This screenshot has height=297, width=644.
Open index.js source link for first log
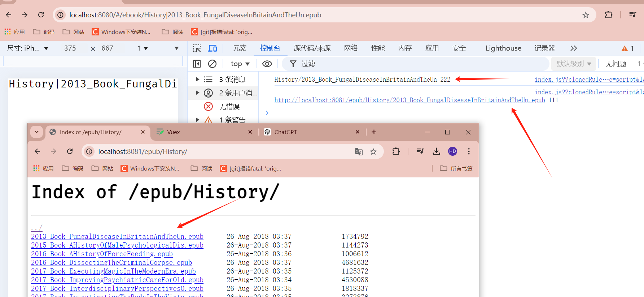coord(589,79)
